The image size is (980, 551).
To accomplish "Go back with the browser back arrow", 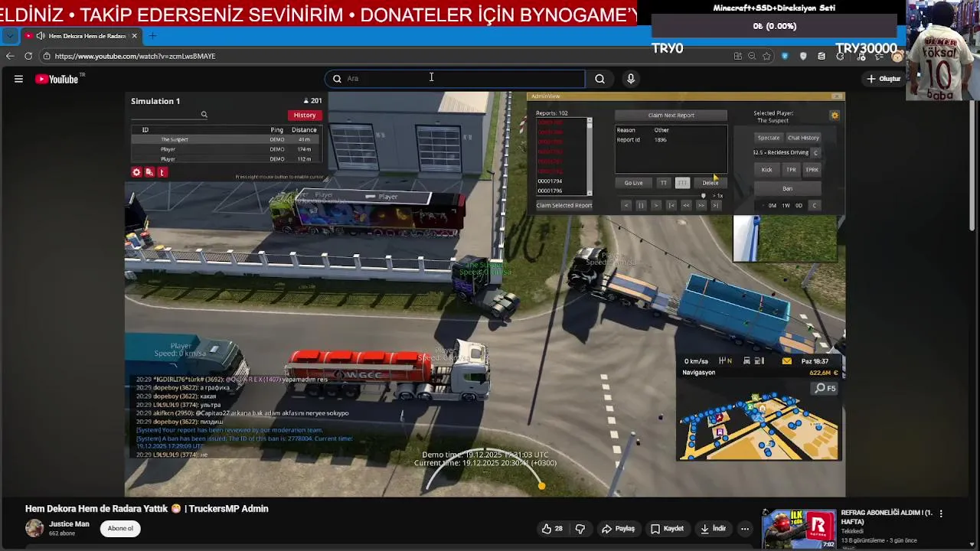I will [x=9, y=56].
